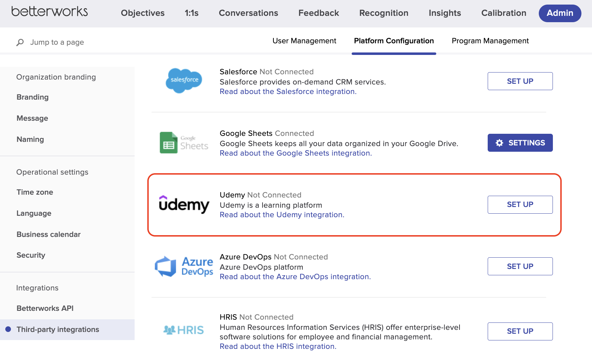The width and height of the screenshot is (592, 364).
Task: Click the HRIS Not Connected title
Action: point(257,317)
